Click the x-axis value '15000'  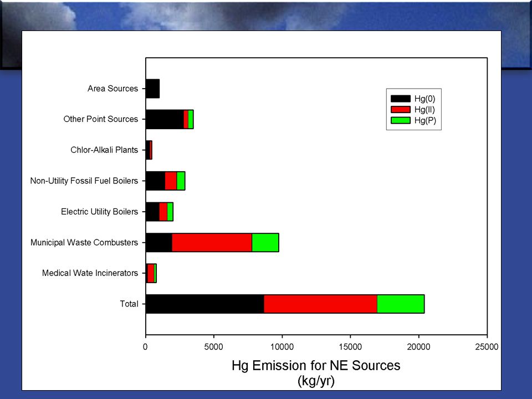350,347
